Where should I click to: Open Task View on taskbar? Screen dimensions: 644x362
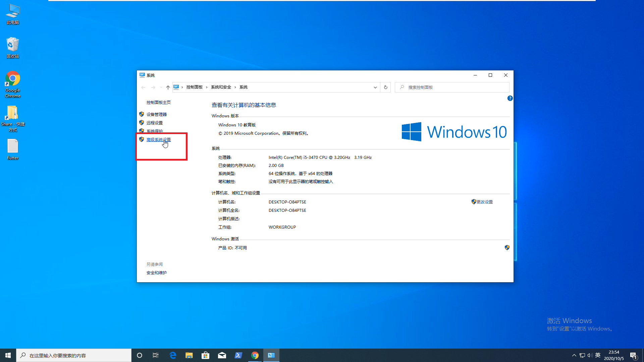pyautogui.click(x=156, y=355)
